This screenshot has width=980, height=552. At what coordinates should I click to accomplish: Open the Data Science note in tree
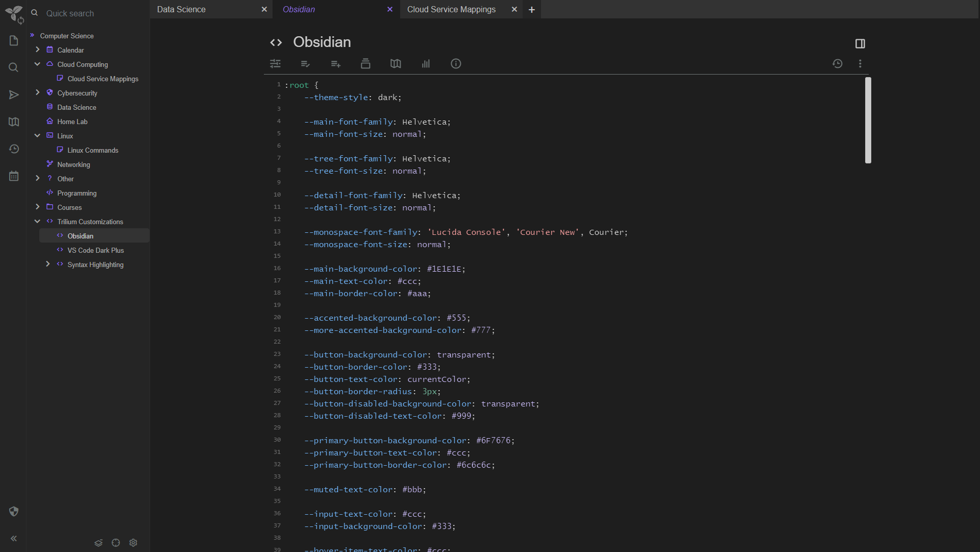pos(77,107)
